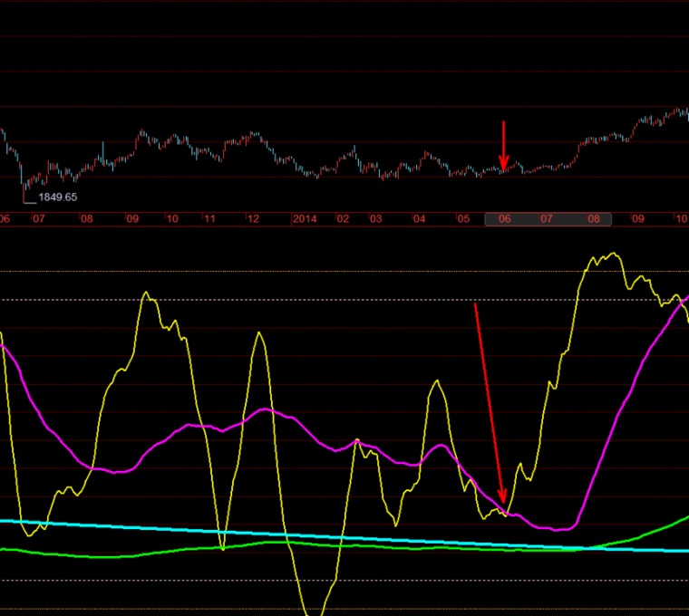Click the yellow oscillator's lowest trough
The width and height of the screenshot is (689, 616).
pos(315,612)
